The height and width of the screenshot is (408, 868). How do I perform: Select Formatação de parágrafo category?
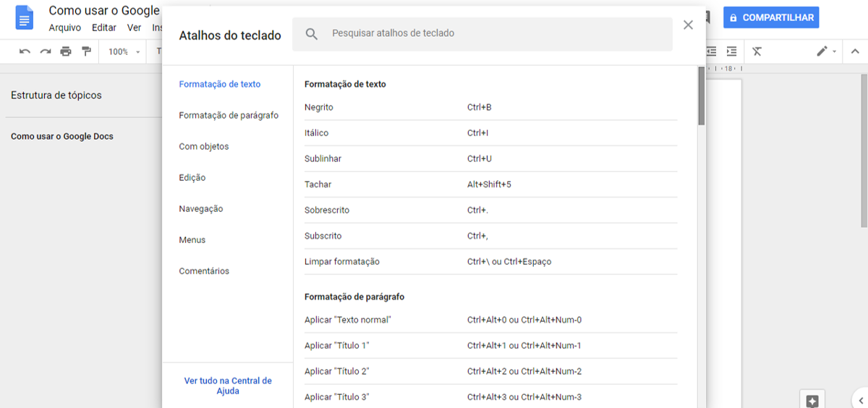tap(229, 115)
